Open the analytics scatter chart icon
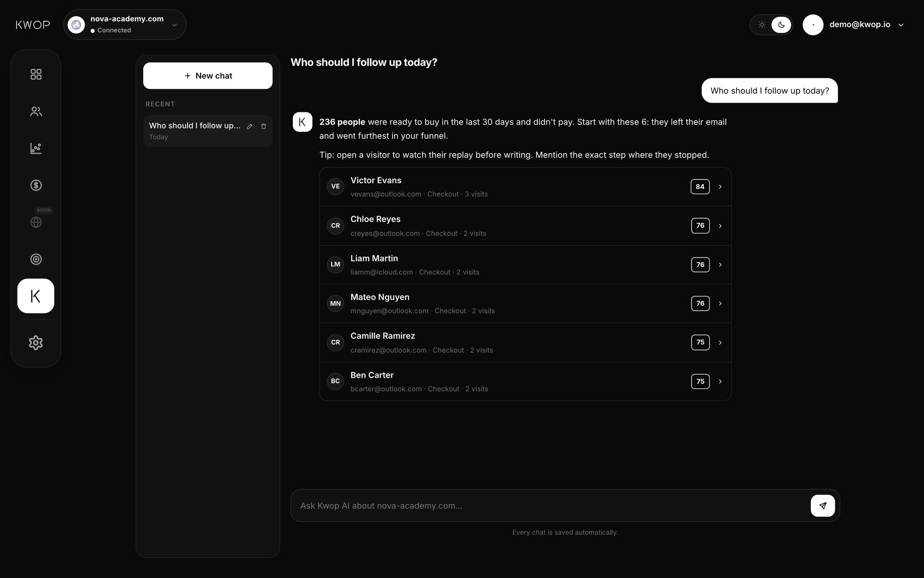Screen dimensions: 924x578 point(36,148)
